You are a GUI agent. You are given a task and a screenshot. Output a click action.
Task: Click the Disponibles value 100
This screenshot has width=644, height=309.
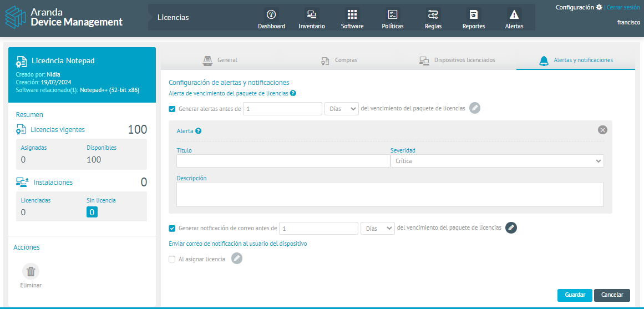(94, 160)
